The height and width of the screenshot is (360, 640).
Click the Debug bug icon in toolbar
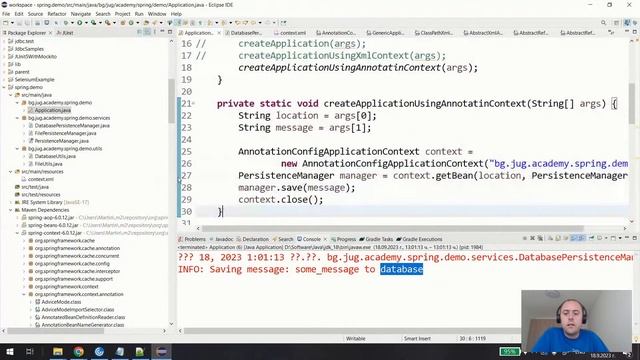tap(66, 23)
